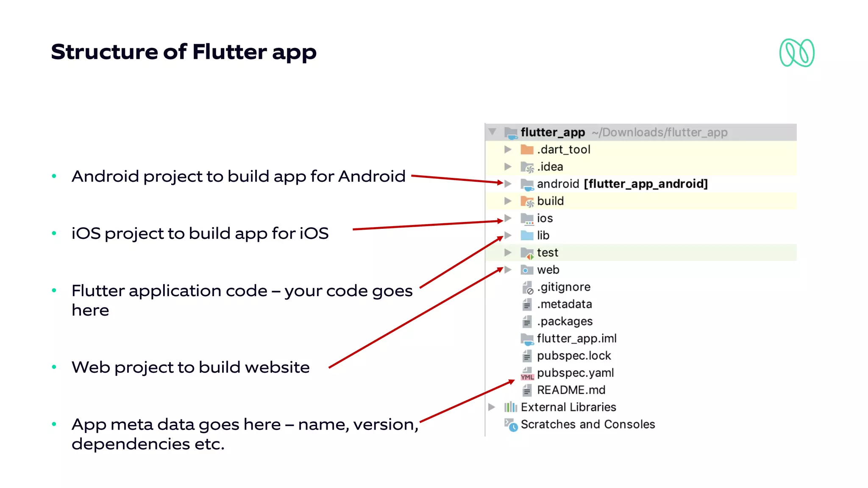The image size is (868, 488).
Task: Select android [flutter_app_android] row
Action: click(x=641, y=184)
